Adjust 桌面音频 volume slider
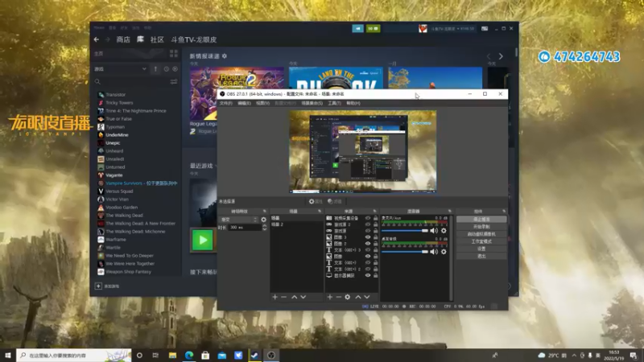 tap(405, 252)
